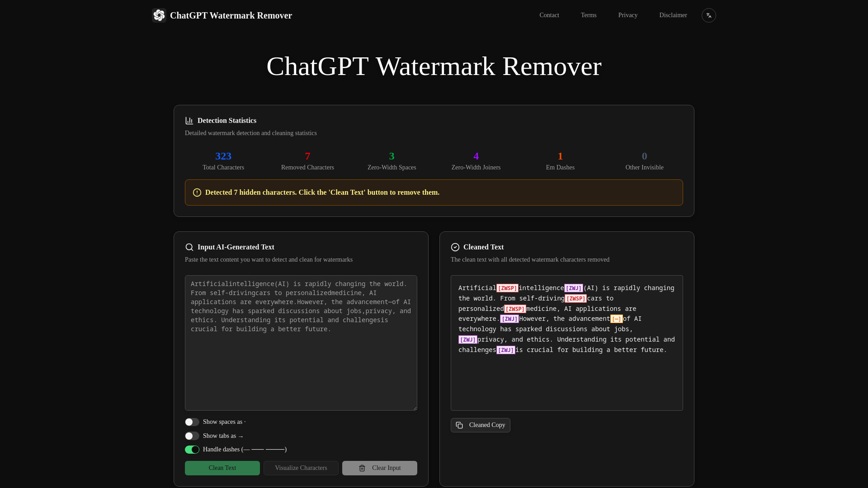Click the Detected 7 hidden characters message

pos(322,192)
